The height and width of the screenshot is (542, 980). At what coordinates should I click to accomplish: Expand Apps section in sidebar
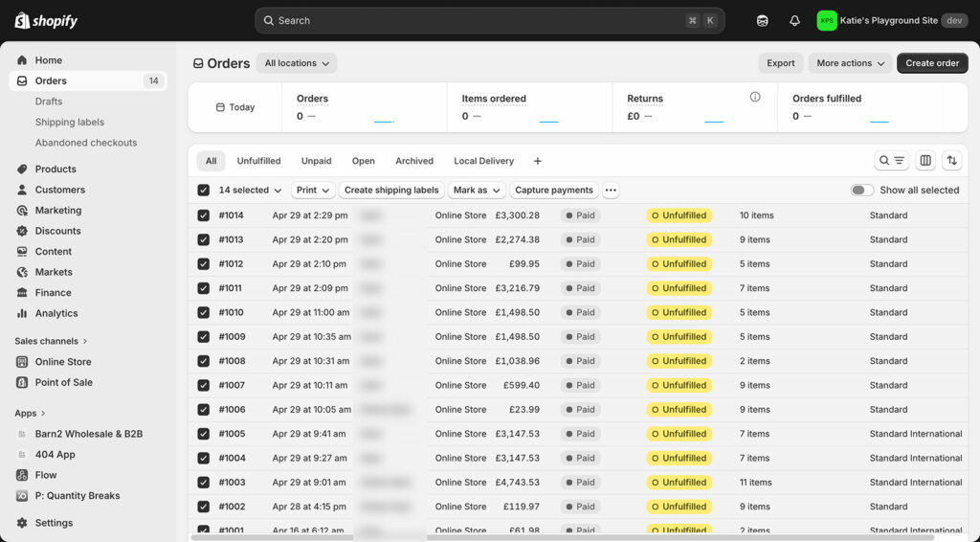point(30,414)
